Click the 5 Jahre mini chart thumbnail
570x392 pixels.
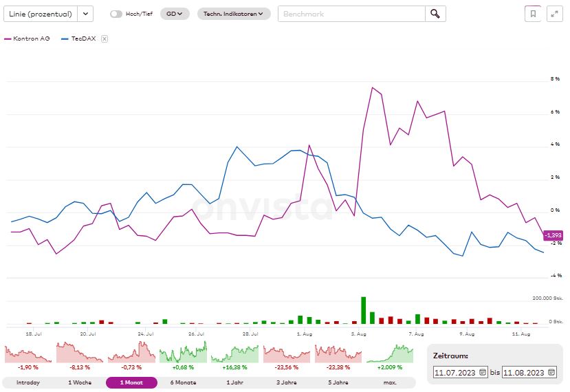tap(338, 353)
